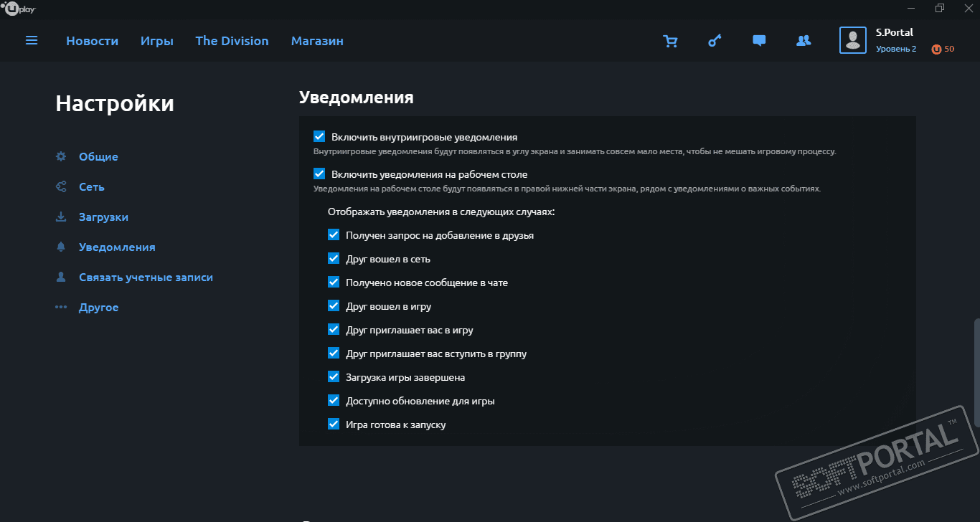Open Связать учетные записи settings
The image size is (980, 522).
tap(146, 277)
